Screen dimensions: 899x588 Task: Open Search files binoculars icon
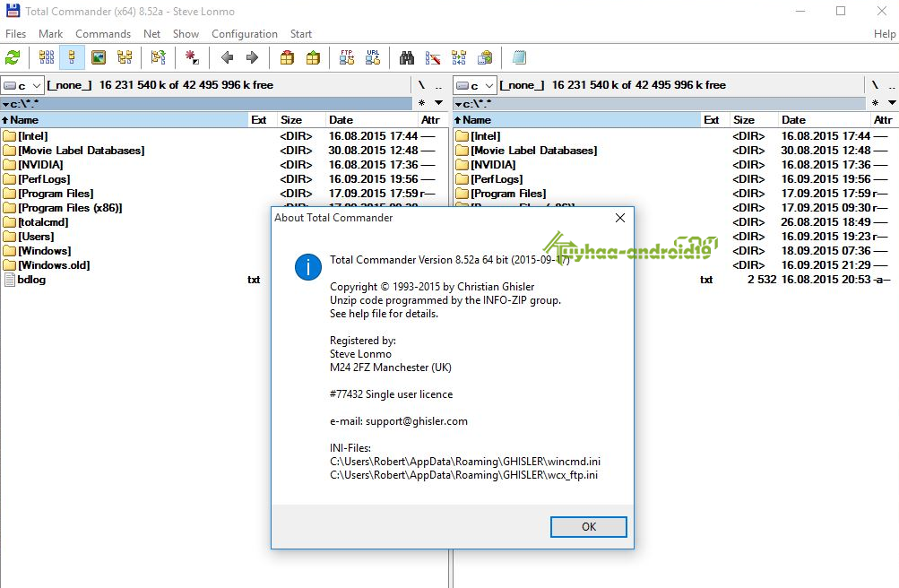(407, 57)
